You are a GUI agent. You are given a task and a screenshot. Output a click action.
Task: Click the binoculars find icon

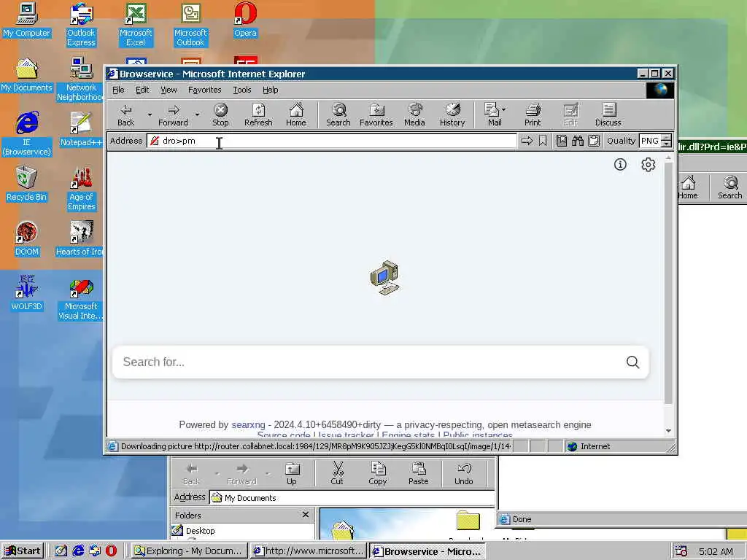tap(578, 141)
